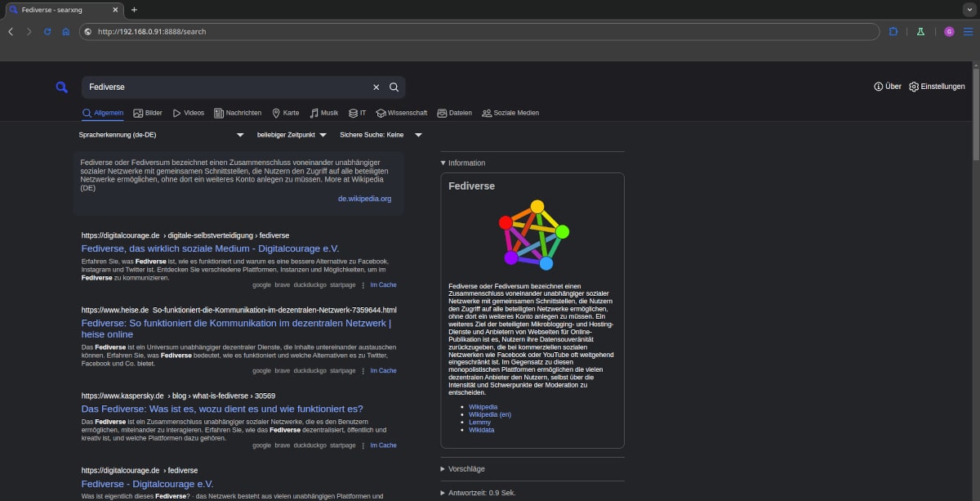980x501 pixels.
Task: Open the Über info page
Action: point(888,87)
